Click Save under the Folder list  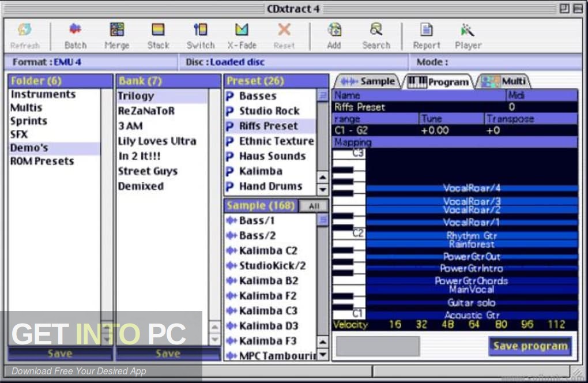(x=60, y=354)
